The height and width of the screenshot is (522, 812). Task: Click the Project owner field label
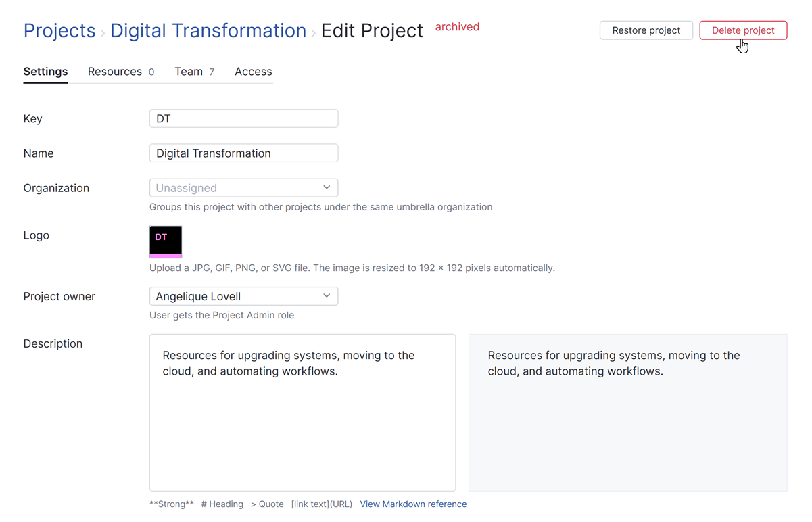tap(59, 296)
